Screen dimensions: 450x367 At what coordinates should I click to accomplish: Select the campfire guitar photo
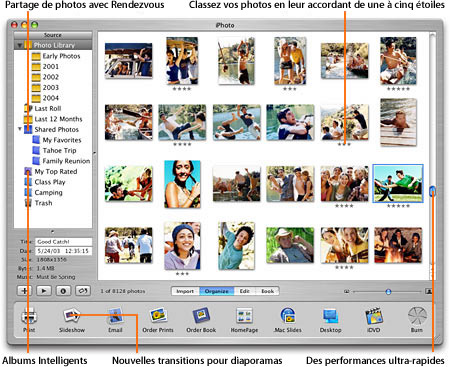(398, 245)
